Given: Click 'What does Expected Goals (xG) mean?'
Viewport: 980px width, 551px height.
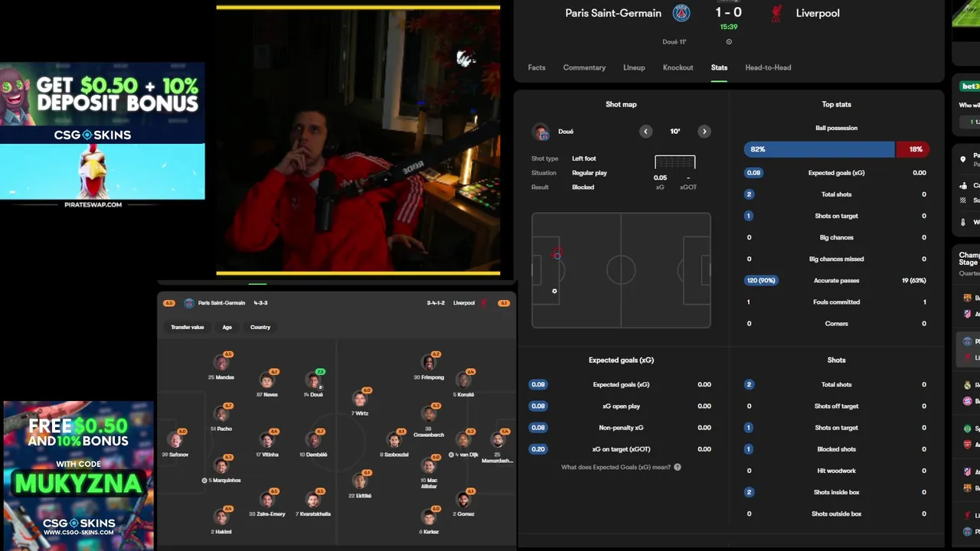Looking at the screenshot, I should tap(616, 467).
